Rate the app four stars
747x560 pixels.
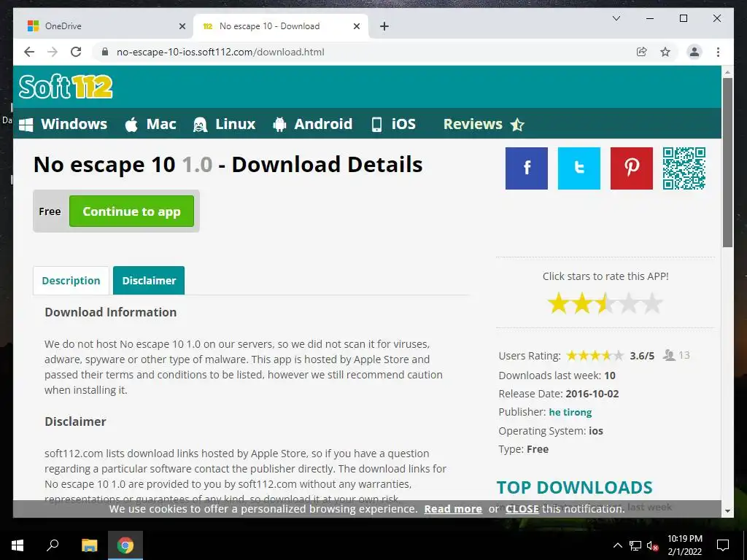coord(629,303)
